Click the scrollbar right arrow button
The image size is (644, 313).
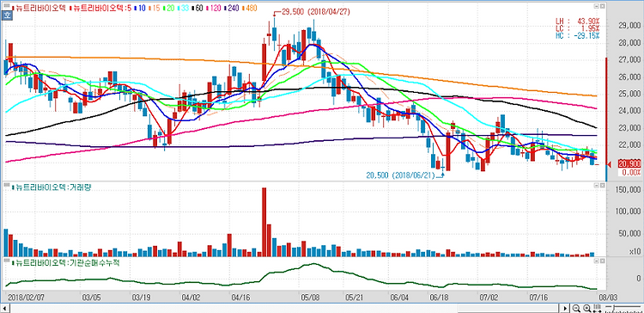click(x=565, y=308)
